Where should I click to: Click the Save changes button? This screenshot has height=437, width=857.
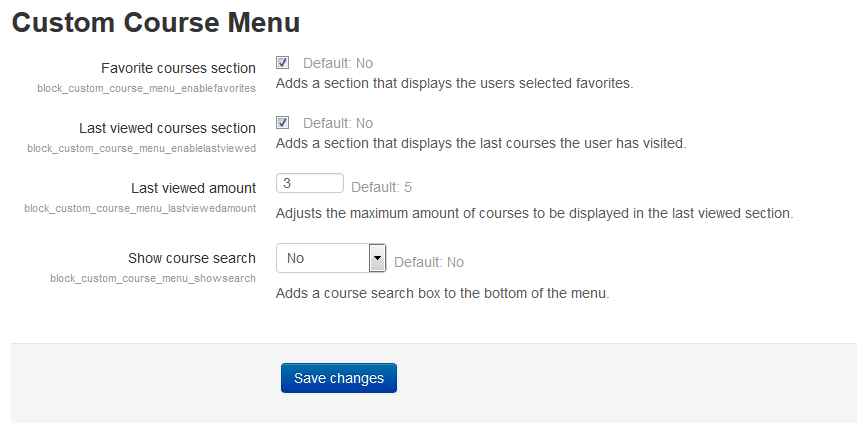point(339,378)
